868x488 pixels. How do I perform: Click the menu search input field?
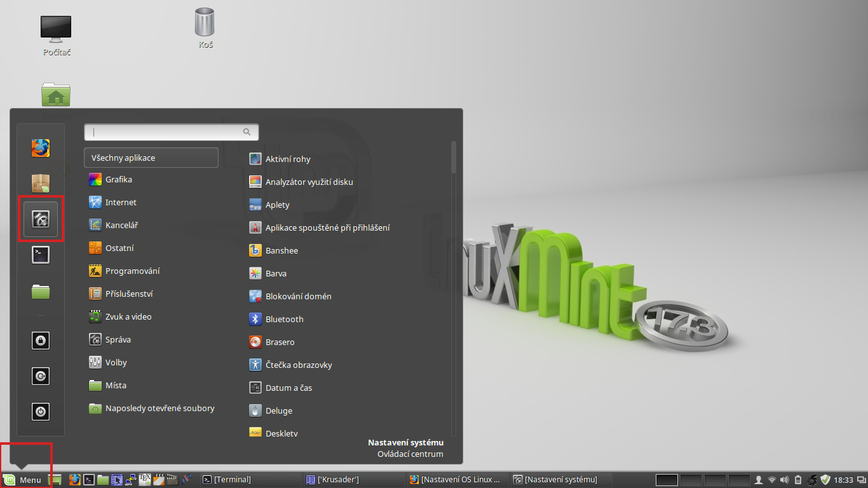click(172, 132)
